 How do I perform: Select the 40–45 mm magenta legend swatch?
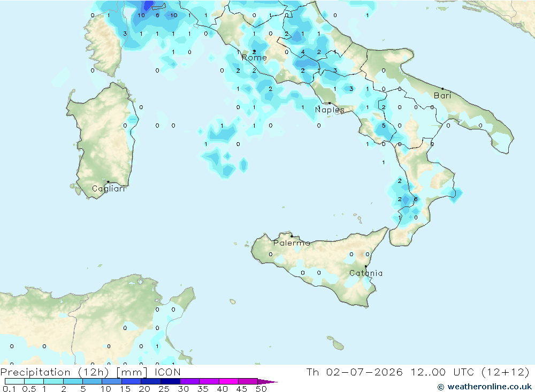tap(228, 381)
